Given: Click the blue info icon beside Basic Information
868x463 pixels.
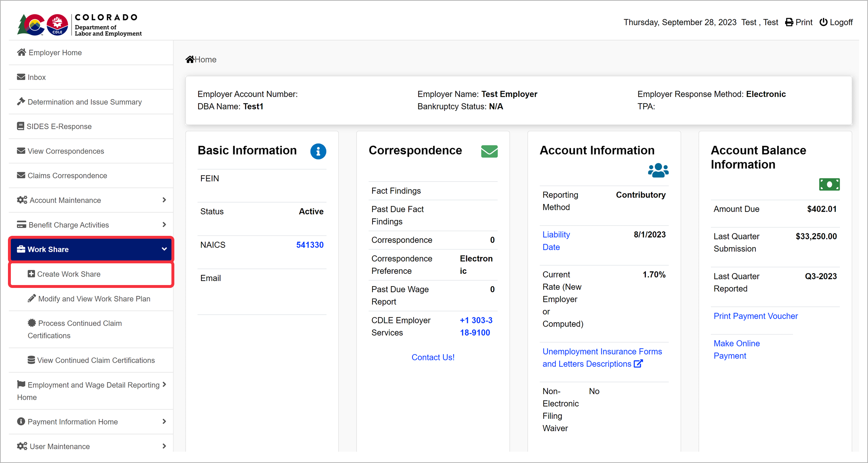Looking at the screenshot, I should coord(318,151).
